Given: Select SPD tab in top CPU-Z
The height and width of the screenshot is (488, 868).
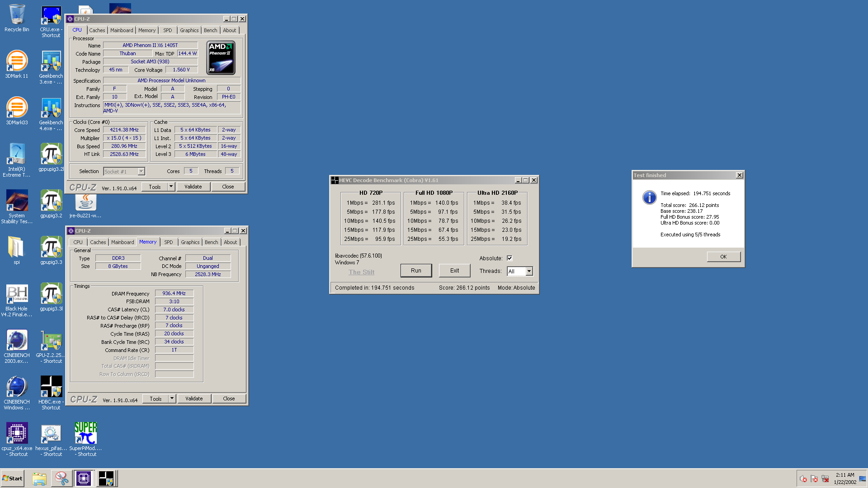Looking at the screenshot, I should [x=168, y=30].
